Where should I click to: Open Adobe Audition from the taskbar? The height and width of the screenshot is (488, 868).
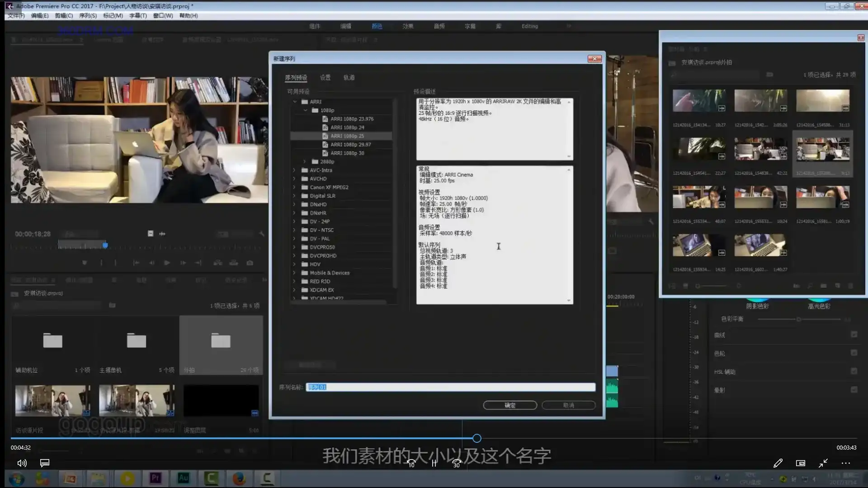tap(184, 478)
